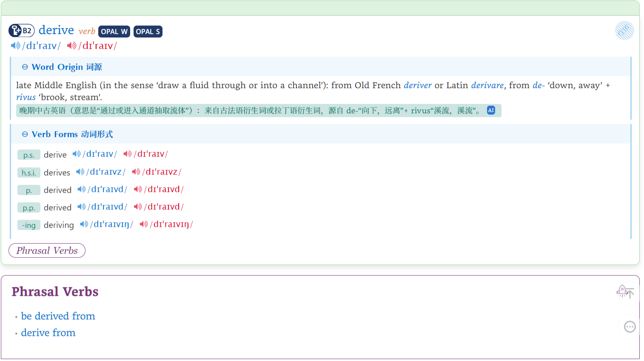Viewport: 644px width, 361px height.
Task: Open 'derive from' phrasal verb link
Action: [48, 333]
